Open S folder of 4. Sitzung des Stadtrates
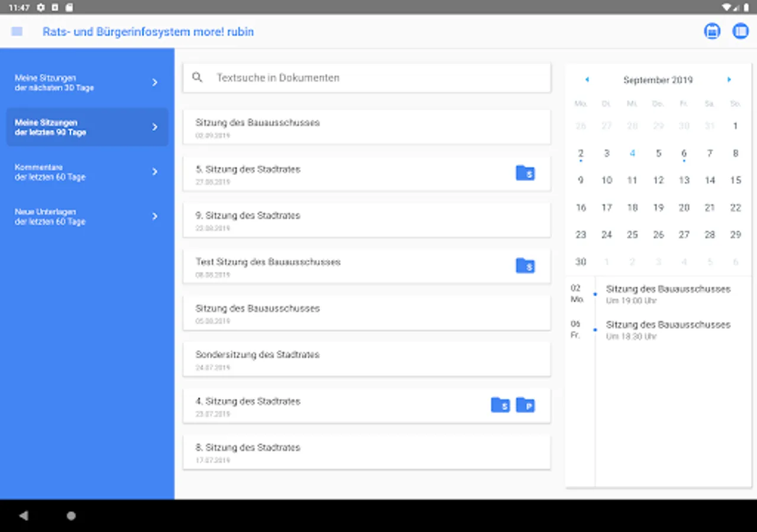 pos(500,405)
